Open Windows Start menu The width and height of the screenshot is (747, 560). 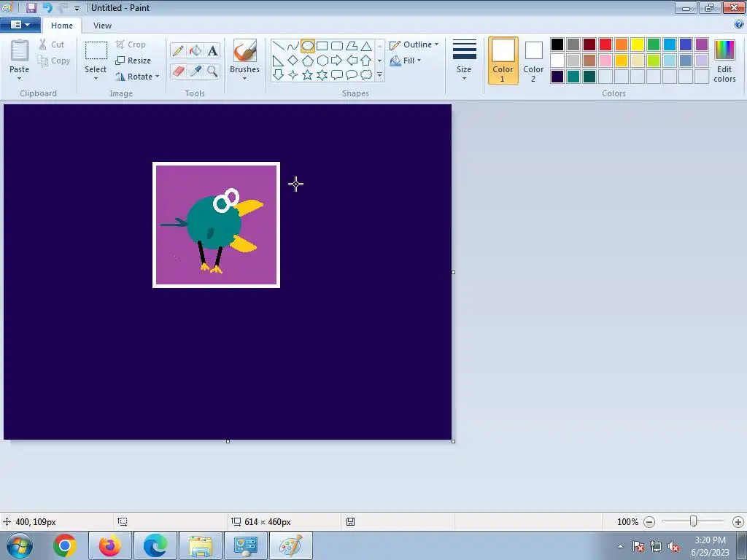20,545
